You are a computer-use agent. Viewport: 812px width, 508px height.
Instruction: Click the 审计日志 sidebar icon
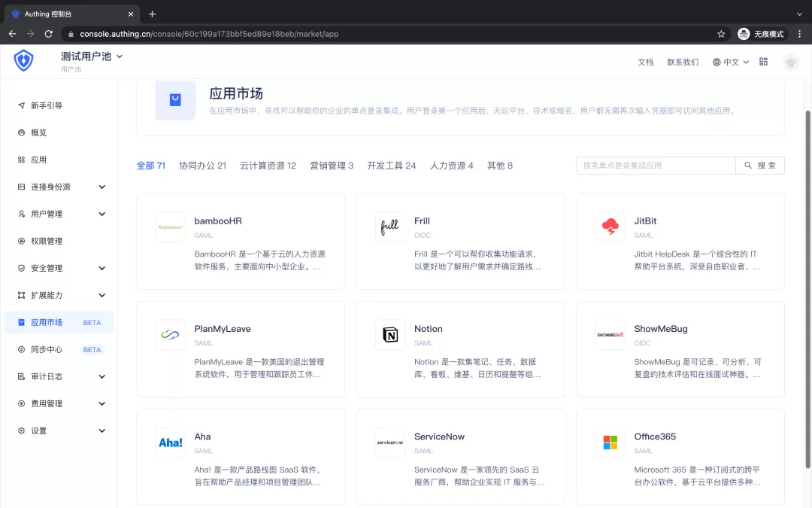coord(21,376)
